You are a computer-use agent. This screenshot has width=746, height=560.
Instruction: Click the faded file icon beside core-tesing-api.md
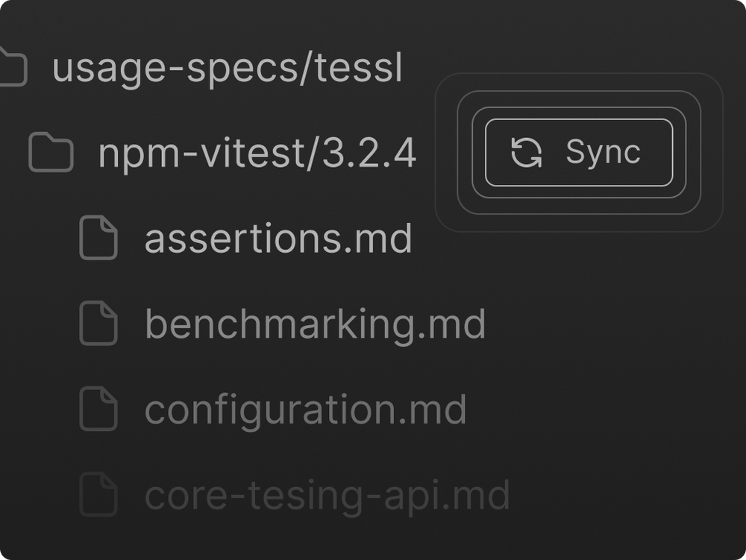click(x=98, y=495)
